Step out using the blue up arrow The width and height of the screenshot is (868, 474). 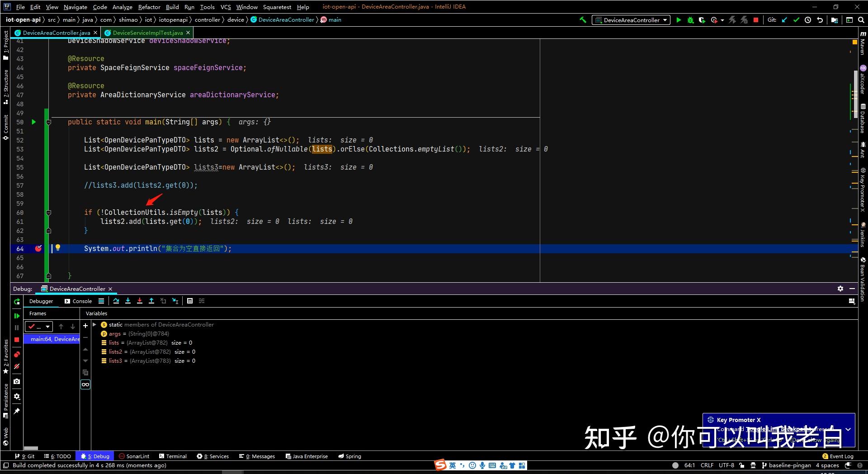151,301
